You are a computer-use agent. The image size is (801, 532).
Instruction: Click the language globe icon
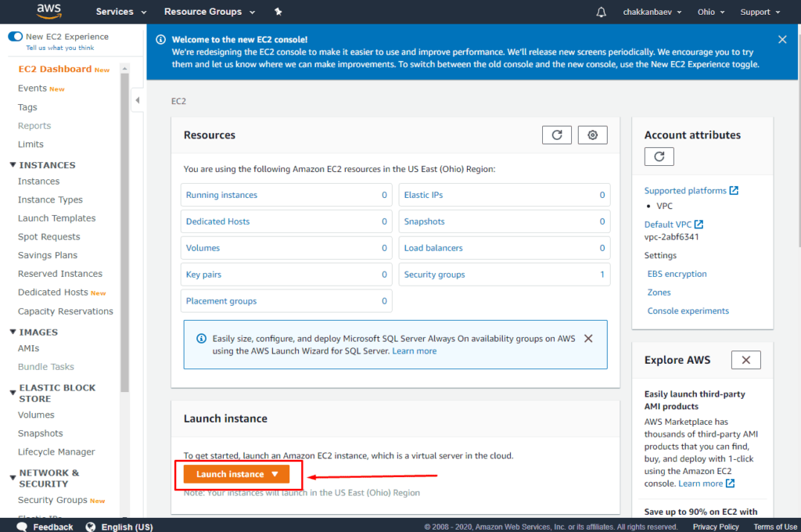(x=91, y=527)
